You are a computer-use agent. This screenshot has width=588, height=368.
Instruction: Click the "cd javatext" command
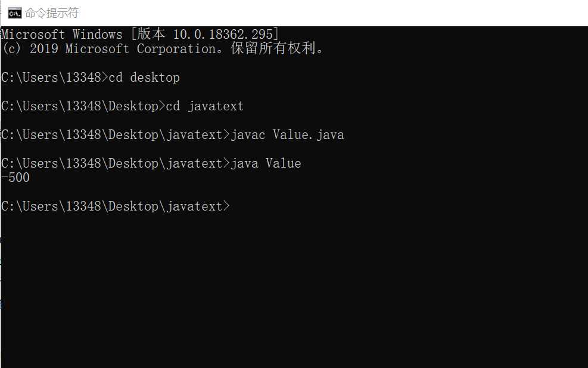[x=205, y=106]
